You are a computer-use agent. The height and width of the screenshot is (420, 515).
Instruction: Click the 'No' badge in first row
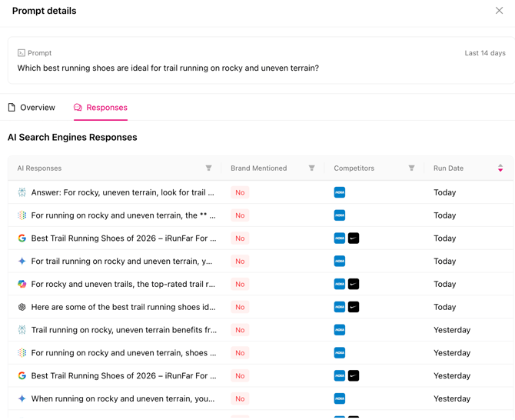pyautogui.click(x=240, y=192)
